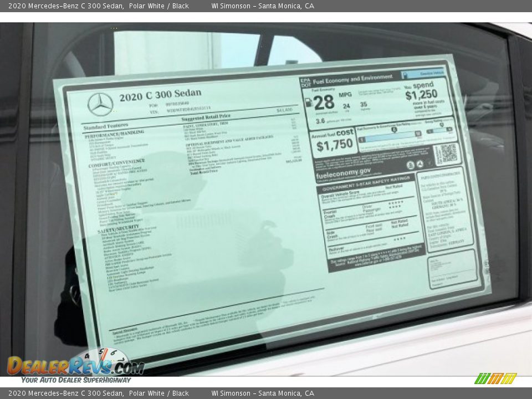Click "2020 Mercedes-Benz C 300 Sedan," in bottom caption bar
Viewport: 532px width, 399px height.
coord(66,393)
